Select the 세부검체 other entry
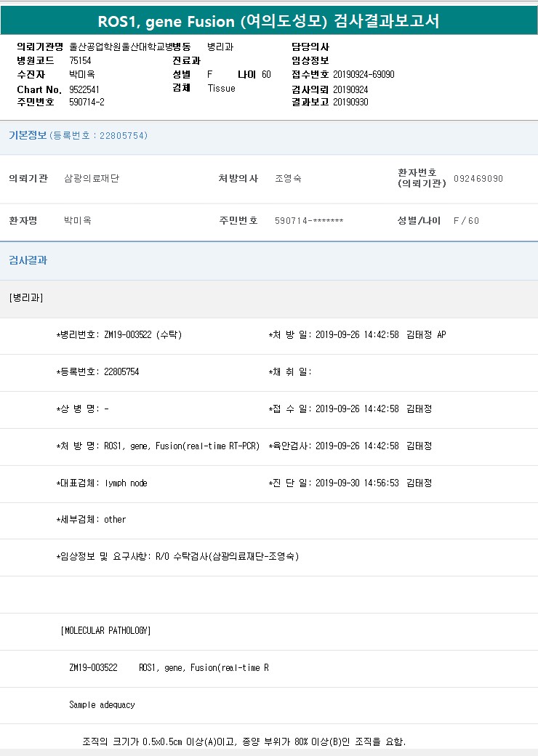The height and width of the screenshot is (756, 538). pyautogui.click(x=115, y=520)
